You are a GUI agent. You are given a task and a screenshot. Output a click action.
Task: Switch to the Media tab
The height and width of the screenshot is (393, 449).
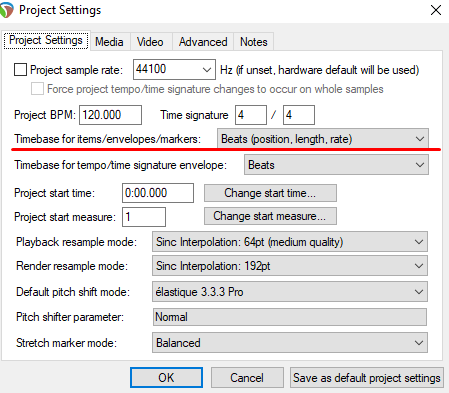109,42
